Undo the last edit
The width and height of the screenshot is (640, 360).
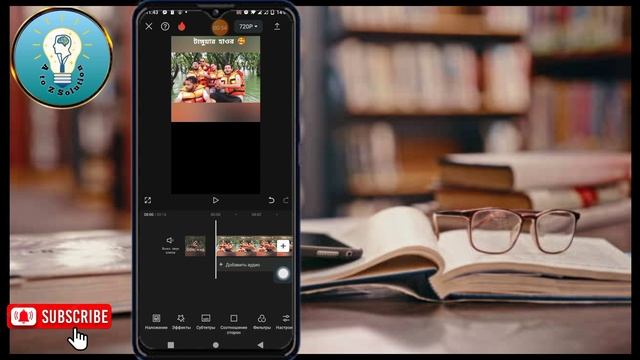coord(271,200)
